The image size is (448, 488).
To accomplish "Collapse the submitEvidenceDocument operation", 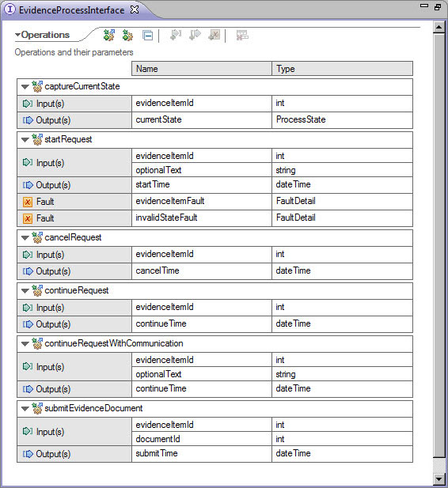I will (25, 409).
